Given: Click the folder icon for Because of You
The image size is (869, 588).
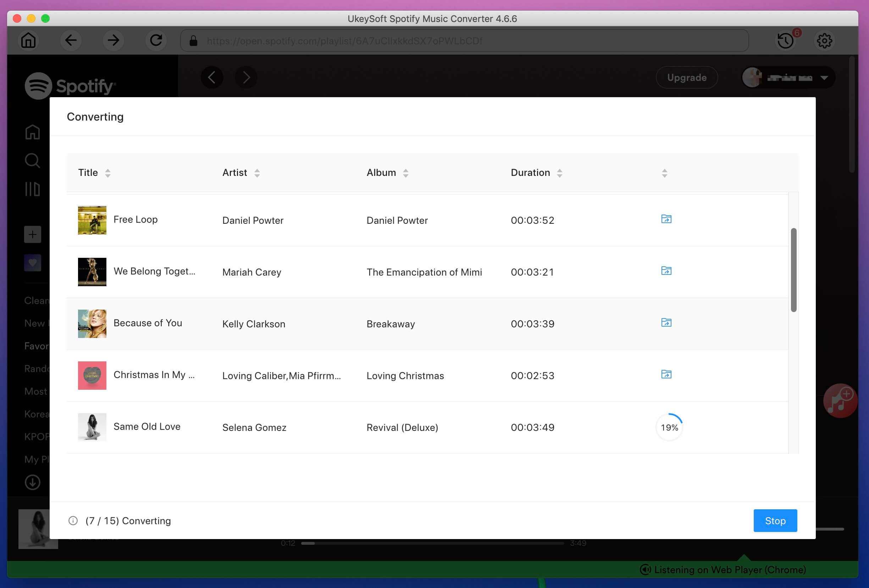Looking at the screenshot, I should (x=666, y=322).
